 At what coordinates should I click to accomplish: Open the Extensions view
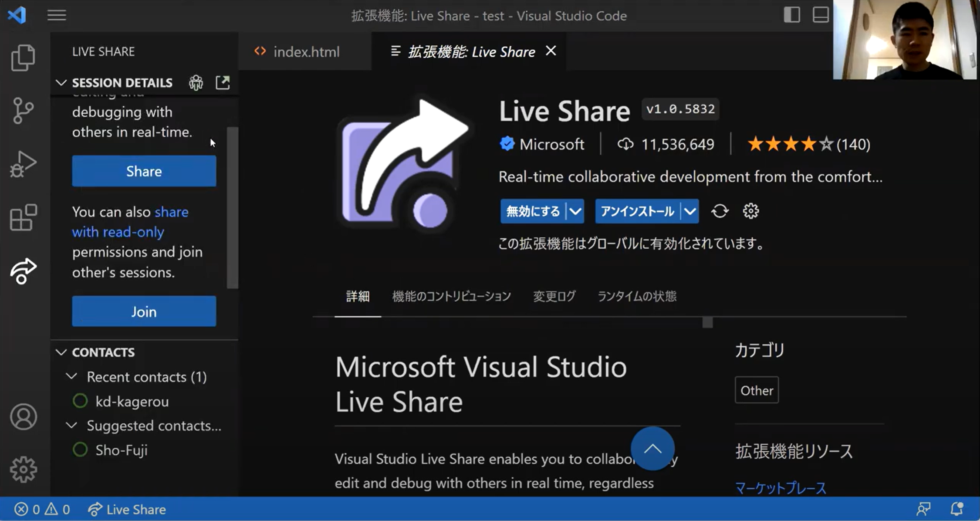point(23,217)
